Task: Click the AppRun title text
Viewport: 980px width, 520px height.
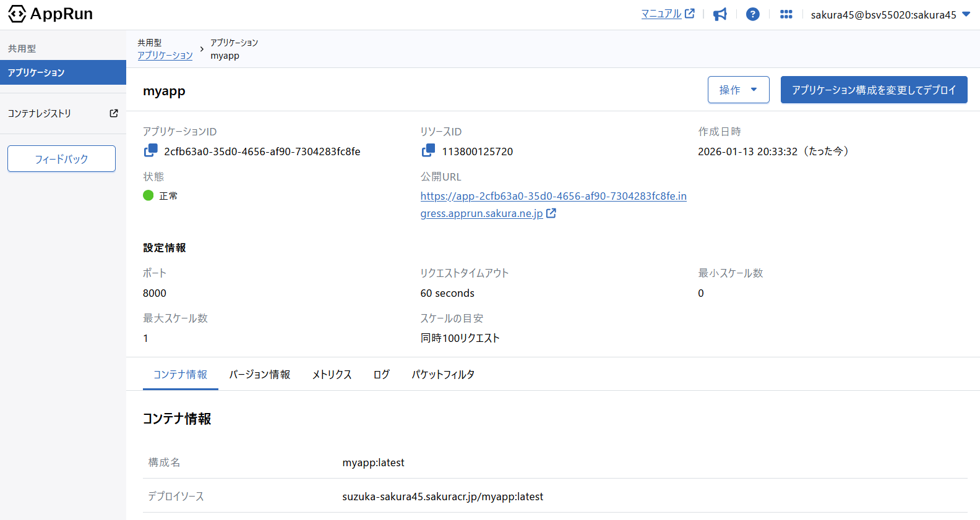Action: pos(61,14)
